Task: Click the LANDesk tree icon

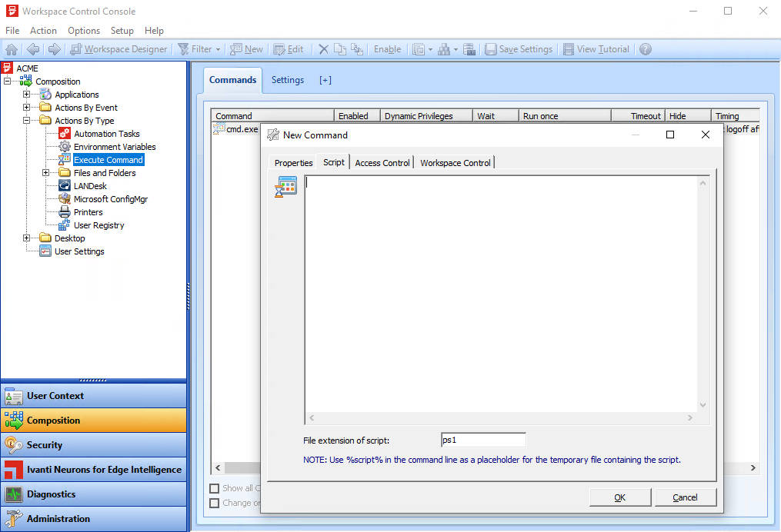Action: coord(65,185)
